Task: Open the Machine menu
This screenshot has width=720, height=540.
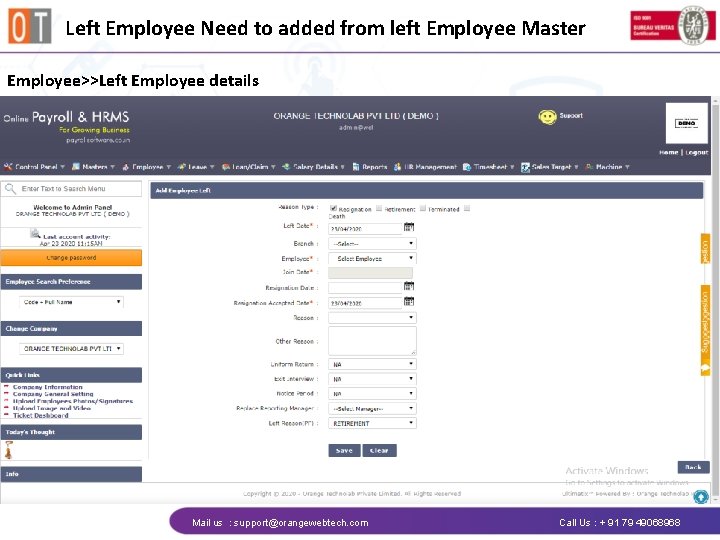Action: (608, 167)
